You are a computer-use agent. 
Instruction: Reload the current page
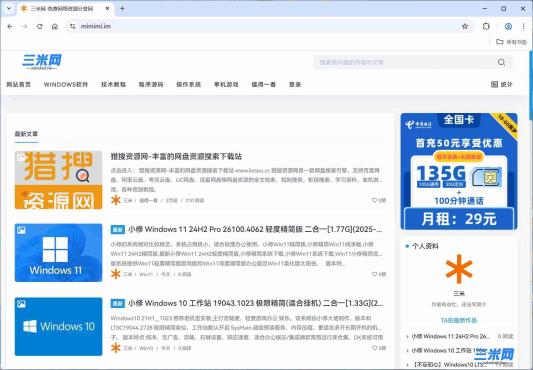tap(40, 26)
